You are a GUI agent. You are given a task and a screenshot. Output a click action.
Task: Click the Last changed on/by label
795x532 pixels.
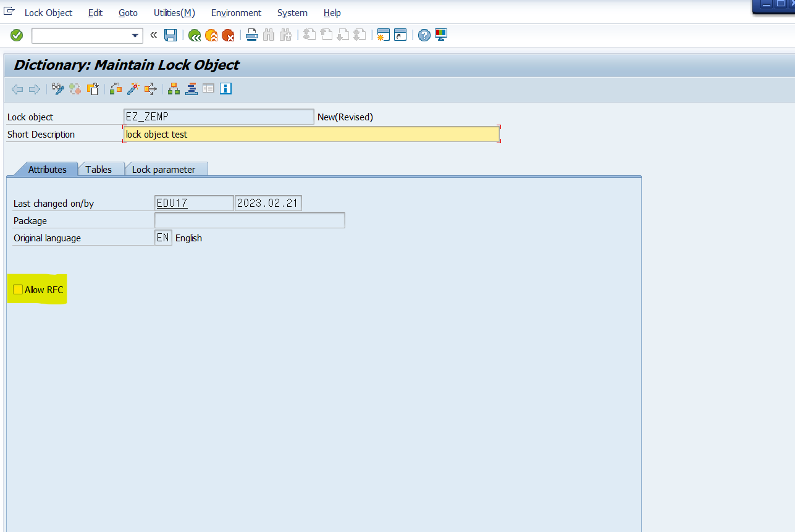pos(54,203)
